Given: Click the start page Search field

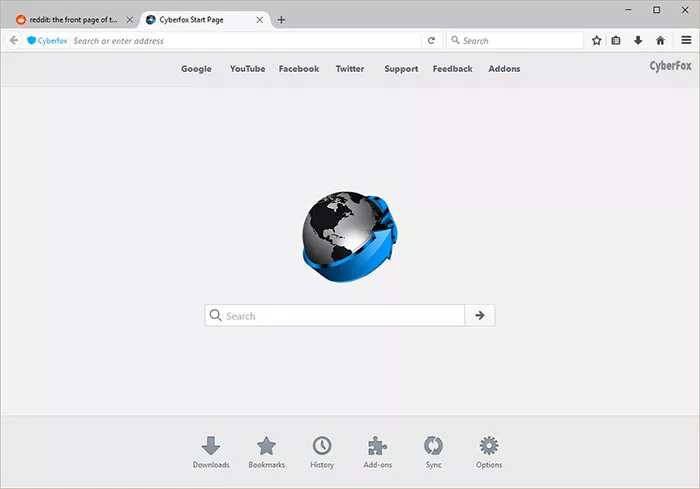Looking at the screenshot, I should (334, 316).
